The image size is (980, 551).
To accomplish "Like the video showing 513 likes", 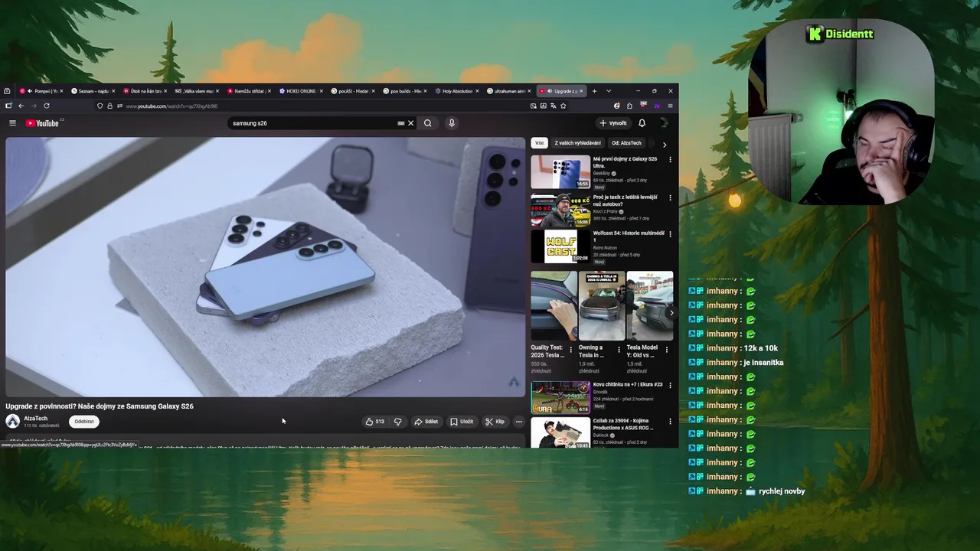I will pyautogui.click(x=375, y=422).
